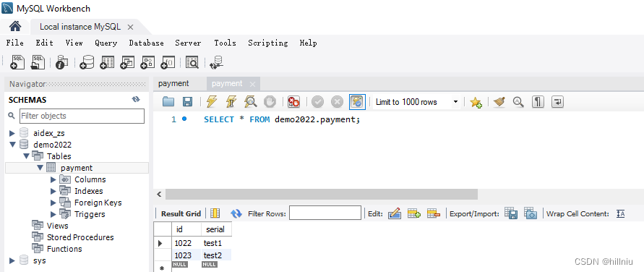Execute the query with lightning icon
644x272 pixels.
coord(212,101)
